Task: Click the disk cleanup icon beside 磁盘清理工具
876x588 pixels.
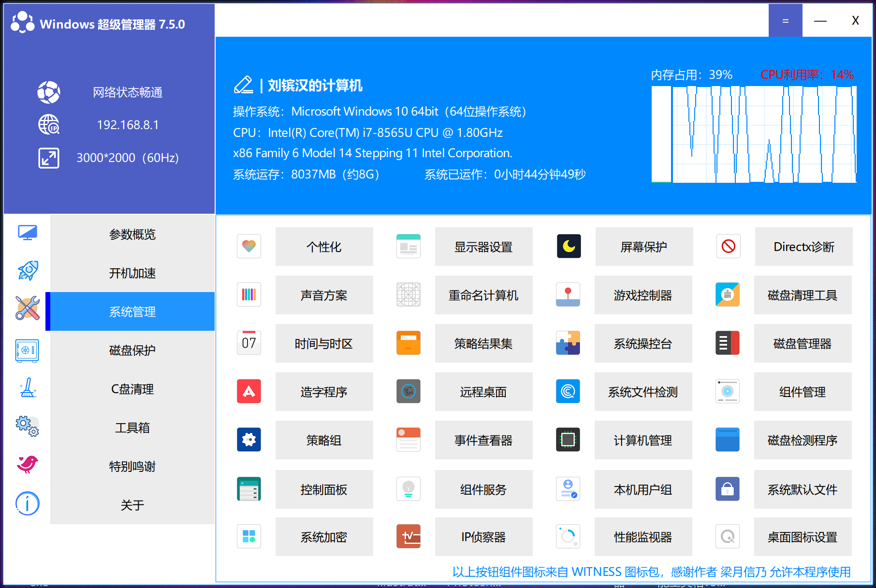Action: coord(728,294)
